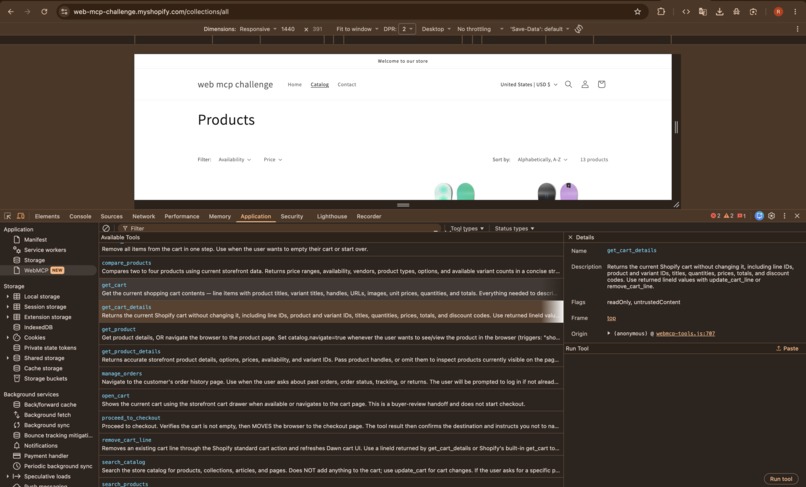Switch to the Console tab
Image resolution: width=806 pixels, height=487 pixels.
click(80, 217)
